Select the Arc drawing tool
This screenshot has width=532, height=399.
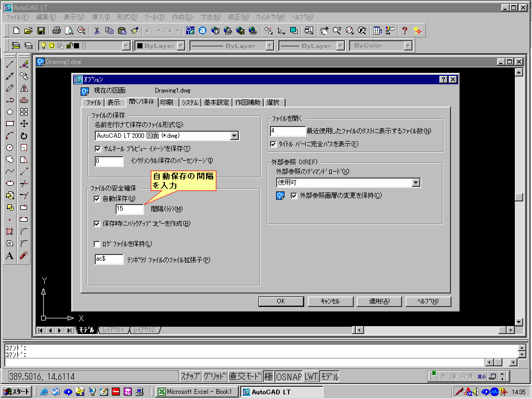[x=10, y=136]
